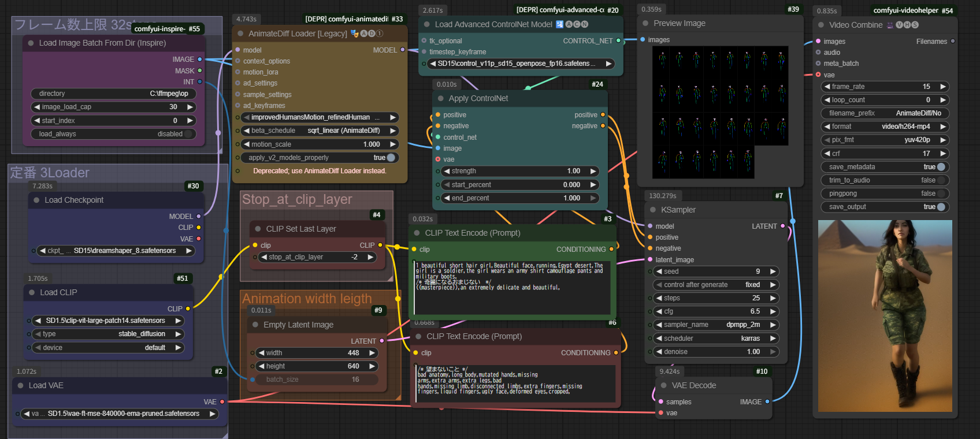Click the denoise value slider in KSampler
Screen dimensions: 980x439
pos(715,352)
